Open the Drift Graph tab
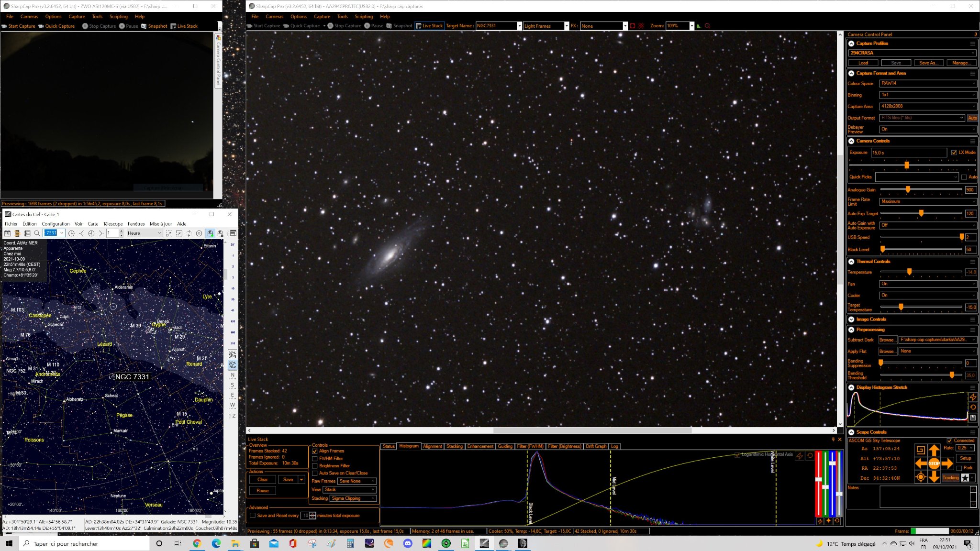Viewport: 980px width, 551px height. click(596, 446)
